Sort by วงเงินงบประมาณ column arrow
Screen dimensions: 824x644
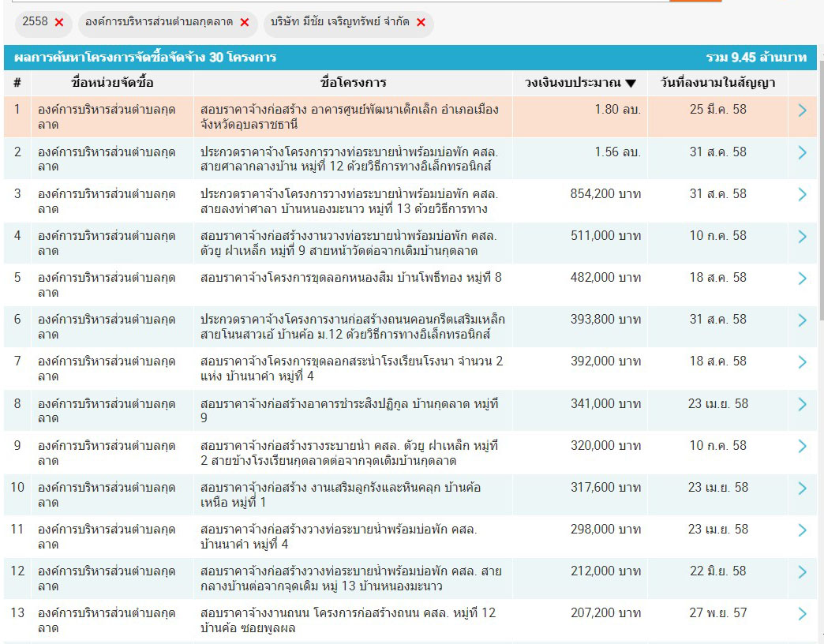631,83
